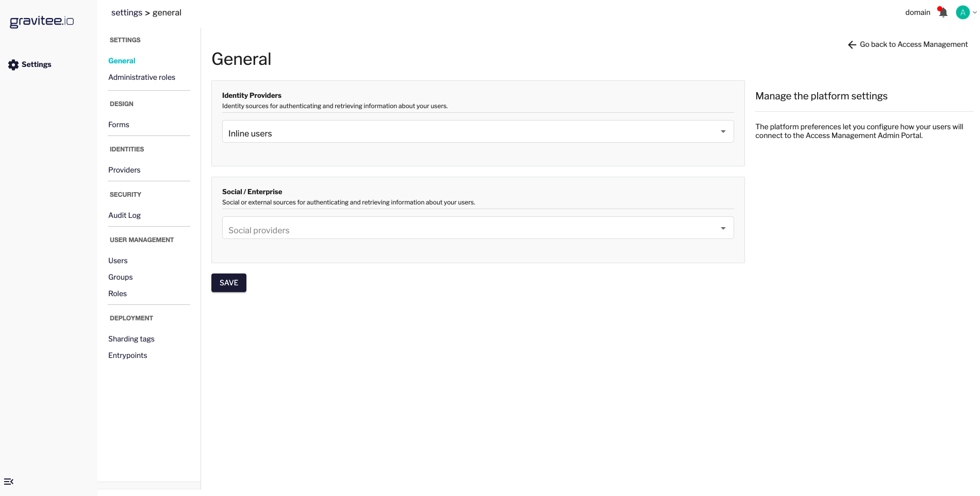The image size is (980, 496).
Task: Click the SAVE button
Action: click(228, 283)
